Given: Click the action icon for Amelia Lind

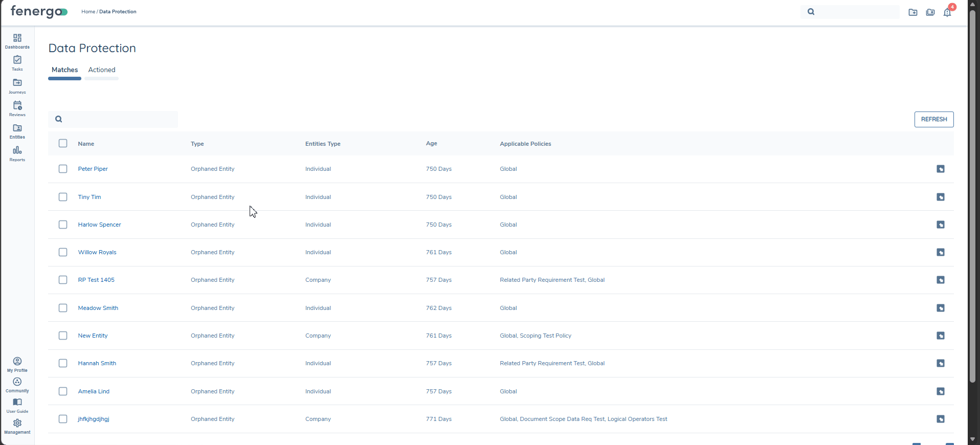Looking at the screenshot, I should (x=941, y=391).
